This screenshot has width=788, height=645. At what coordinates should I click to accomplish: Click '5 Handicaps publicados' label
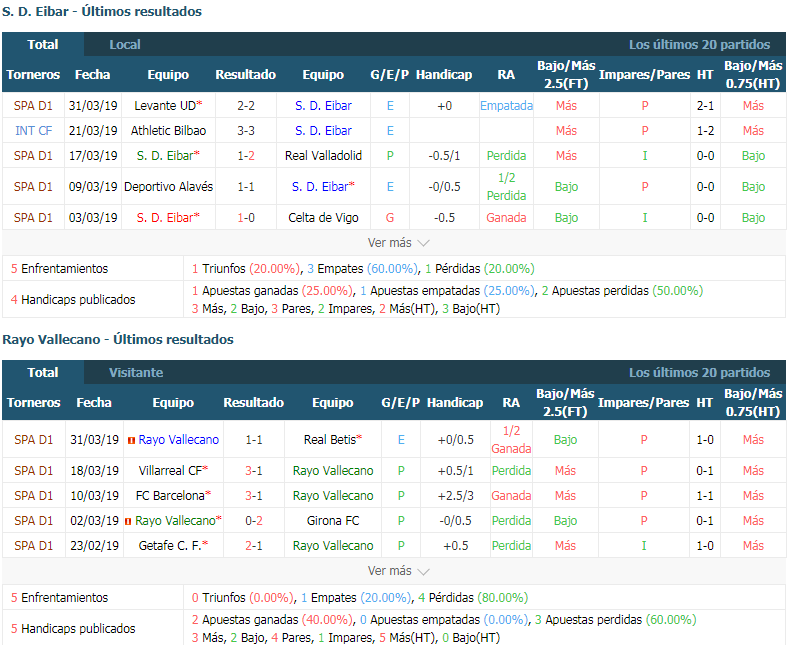[x=73, y=628]
